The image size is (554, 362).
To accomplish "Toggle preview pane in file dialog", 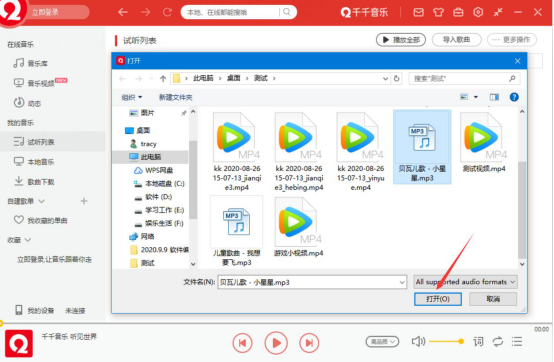I will (x=494, y=97).
